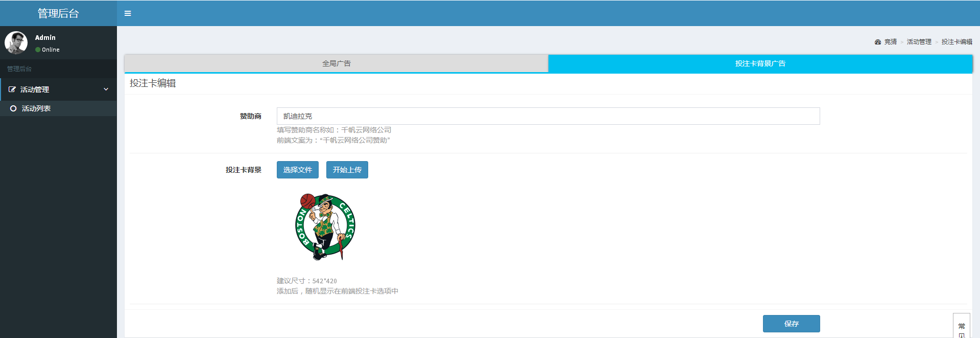Click the floating widget at bottom right
This screenshot has height=338, width=980.
[962, 326]
